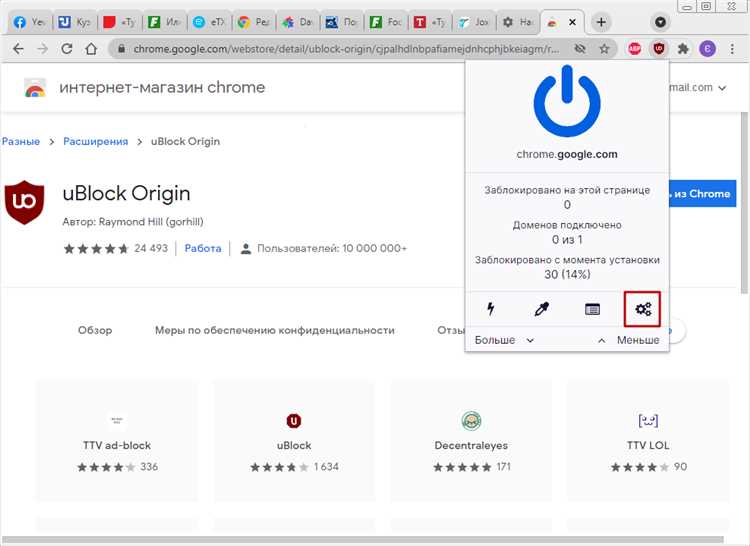This screenshot has height=546, width=750.
Task: Open the uBlock logger icon
Action: pos(592,309)
